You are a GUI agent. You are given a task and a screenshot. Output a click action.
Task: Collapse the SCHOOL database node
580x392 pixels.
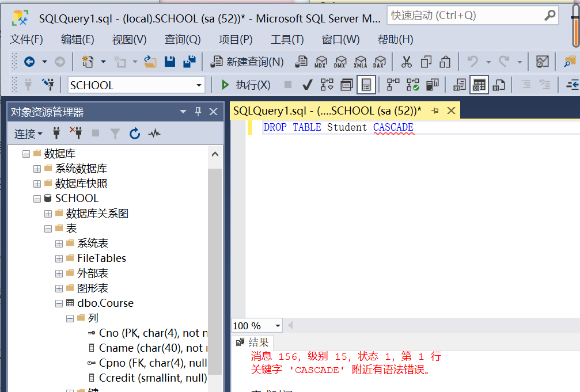[37, 199]
